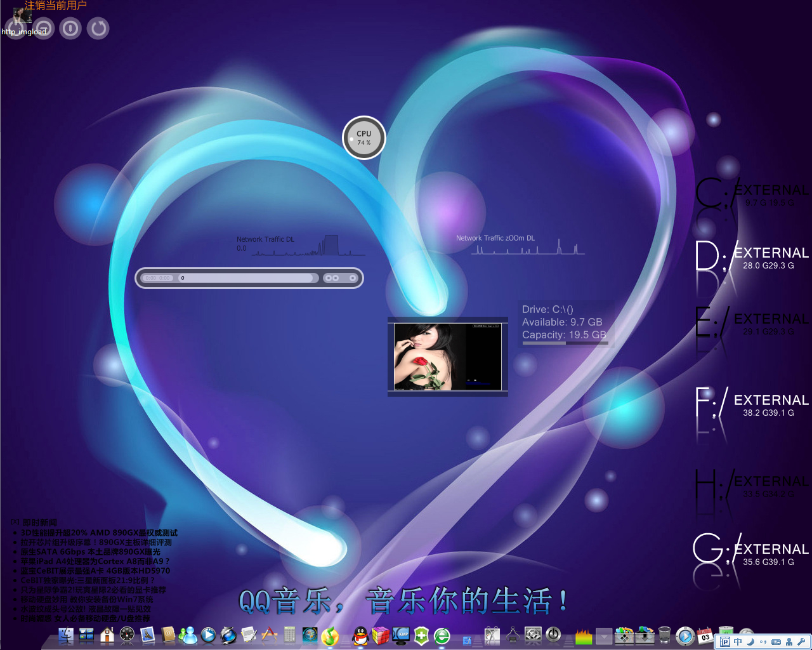Toggle the moon half-width icon in IME bar

pyautogui.click(x=750, y=642)
